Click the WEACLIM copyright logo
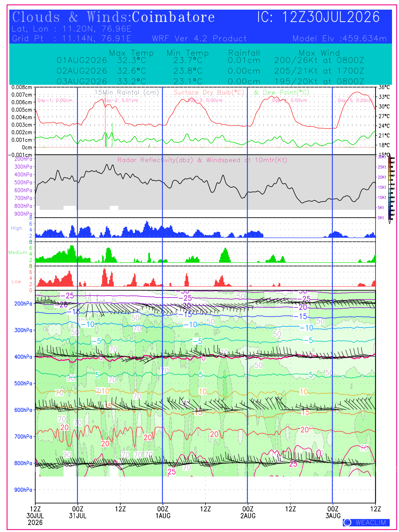 (x=366, y=522)
